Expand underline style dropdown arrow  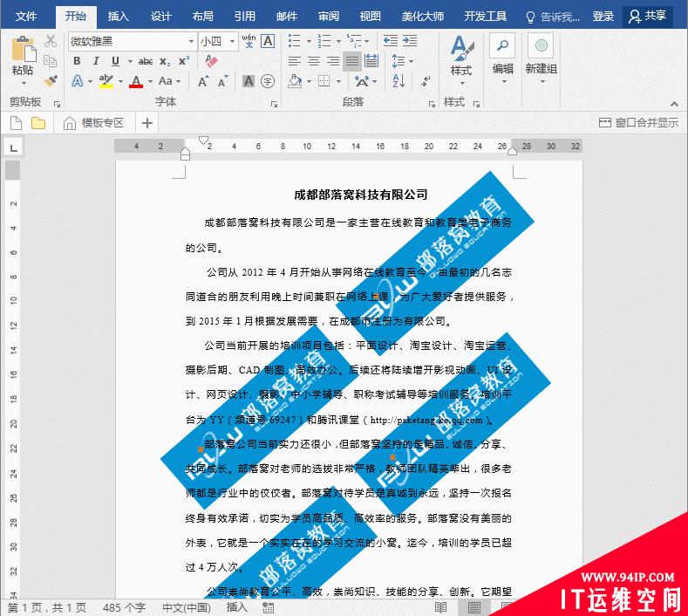130,61
